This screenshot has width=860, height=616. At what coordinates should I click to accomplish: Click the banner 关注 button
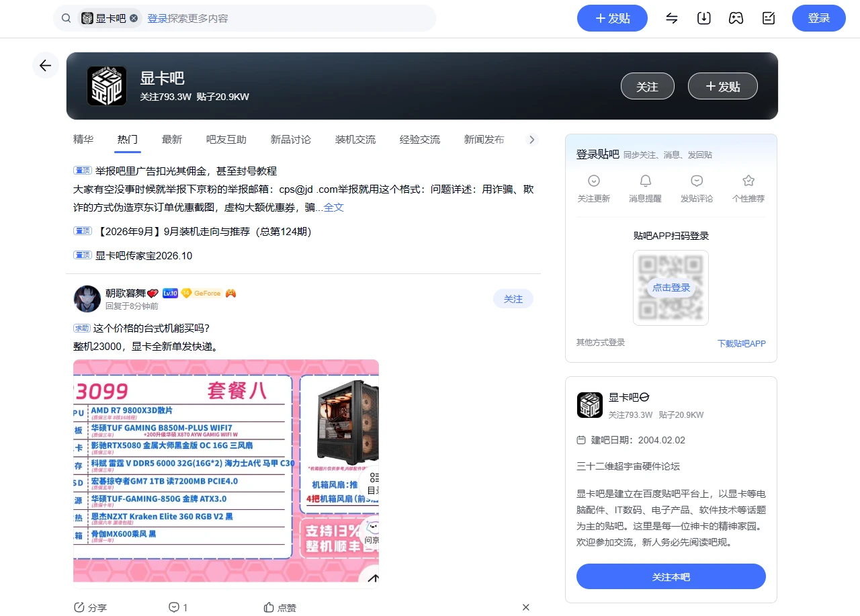647,86
